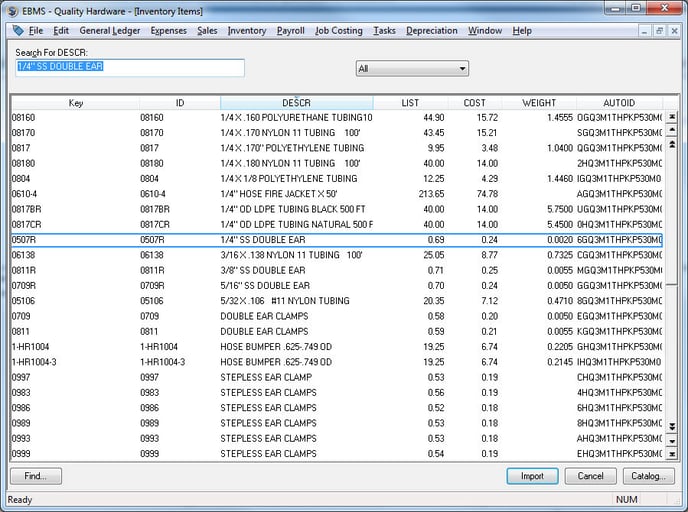Sort list by COST column header
Screen dimensions: 688x512
point(474,103)
